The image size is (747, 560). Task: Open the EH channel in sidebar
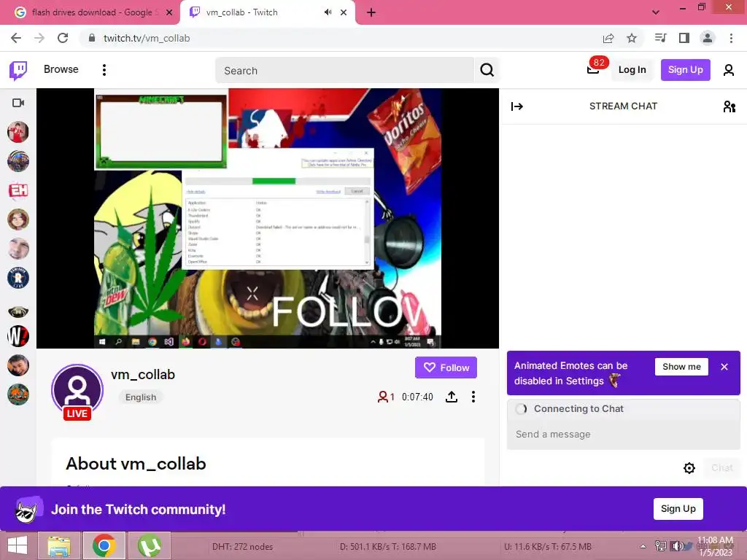[x=18, y=190]
